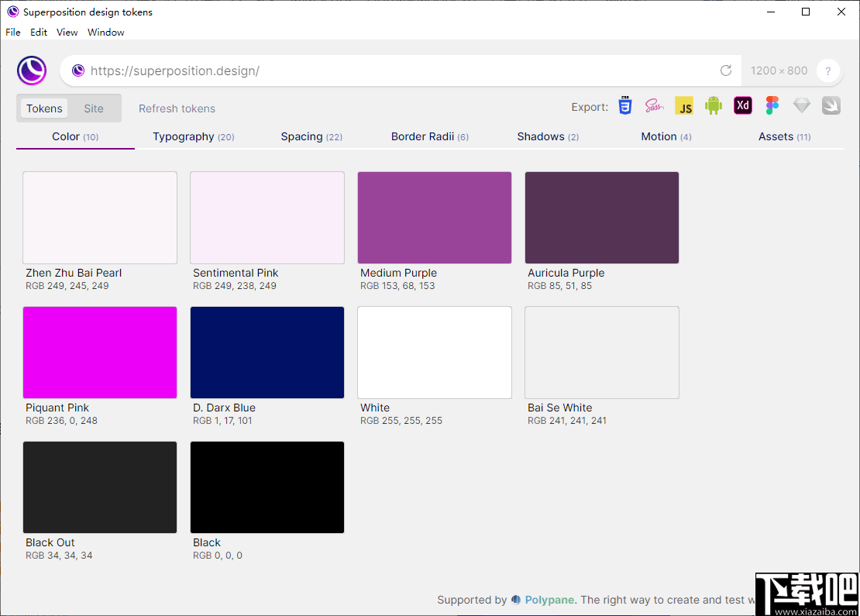
Task: Select the Medium Purple color swatch
Action: pos(435,218)
